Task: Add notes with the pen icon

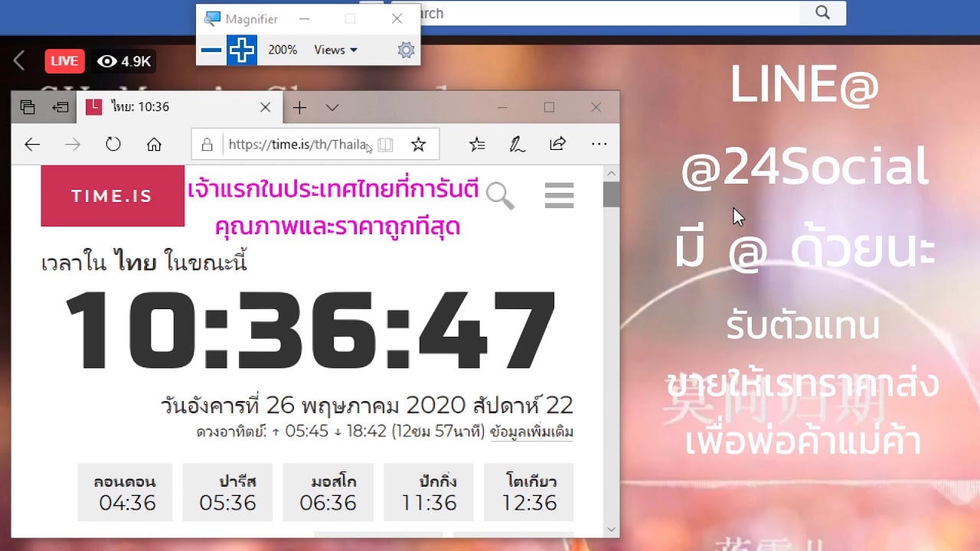Action: click(518, 144)
